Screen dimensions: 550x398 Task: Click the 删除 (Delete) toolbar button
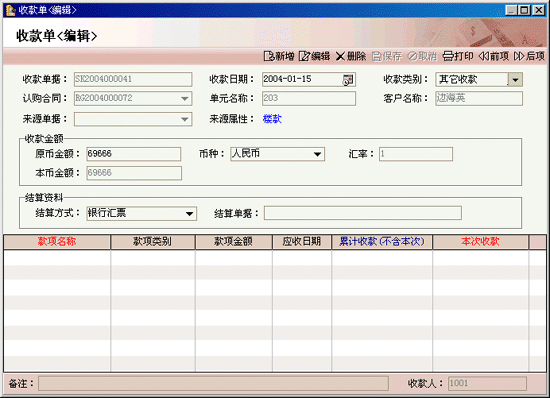(x=351, y=56)
